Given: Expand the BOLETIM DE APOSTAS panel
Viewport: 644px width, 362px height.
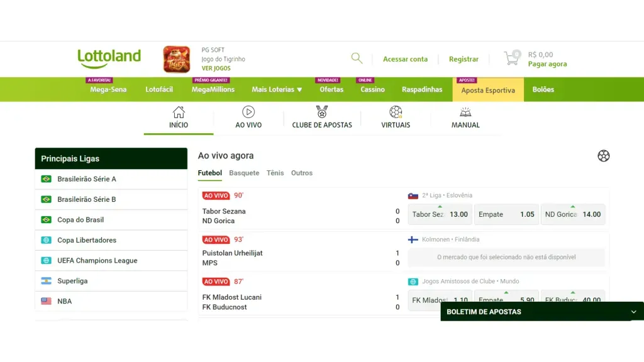Looking at the screenshot, I should 633,311.
